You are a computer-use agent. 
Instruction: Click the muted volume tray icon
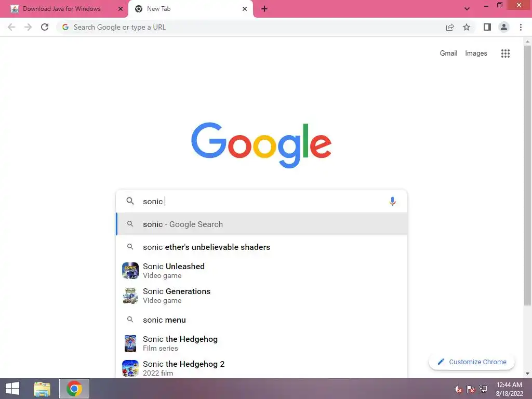point(458,389)
